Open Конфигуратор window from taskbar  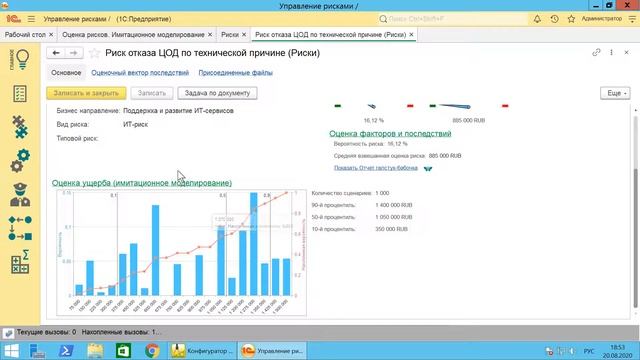click(202, 351)
